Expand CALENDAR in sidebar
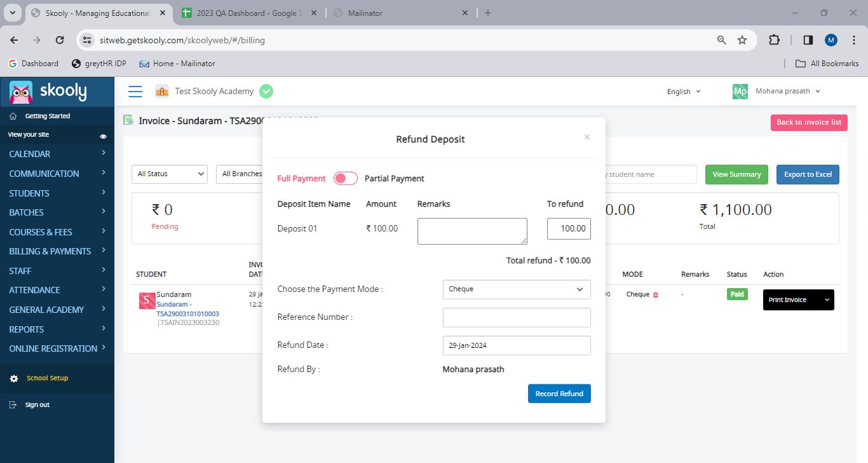868x463 pixels. click(57, 154)
